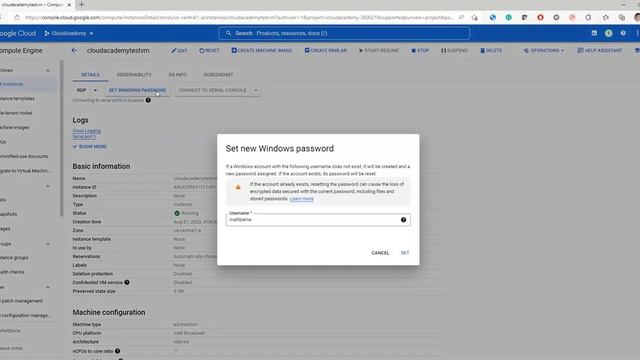
Task: Click the Cloud Shell icon in header
Action: click(594, 33)
